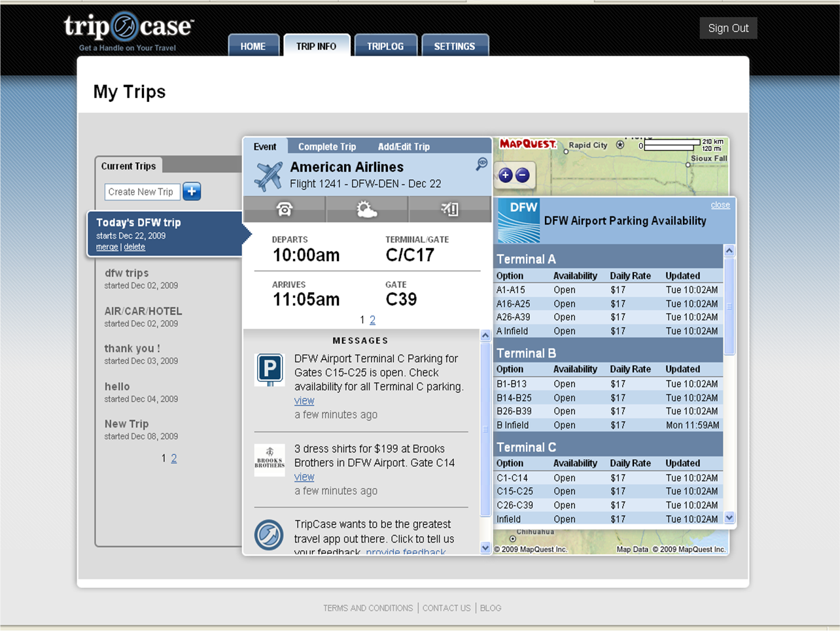
Task: Click the merge link
Action: (x=107, y=247)
